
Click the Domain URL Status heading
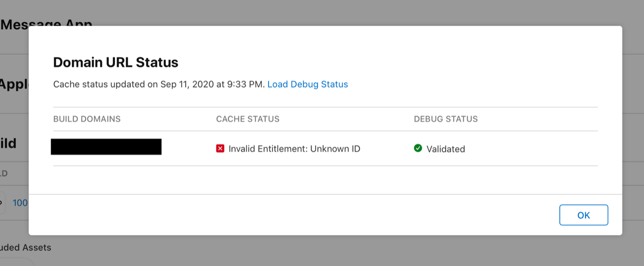[x=115, y=62]
